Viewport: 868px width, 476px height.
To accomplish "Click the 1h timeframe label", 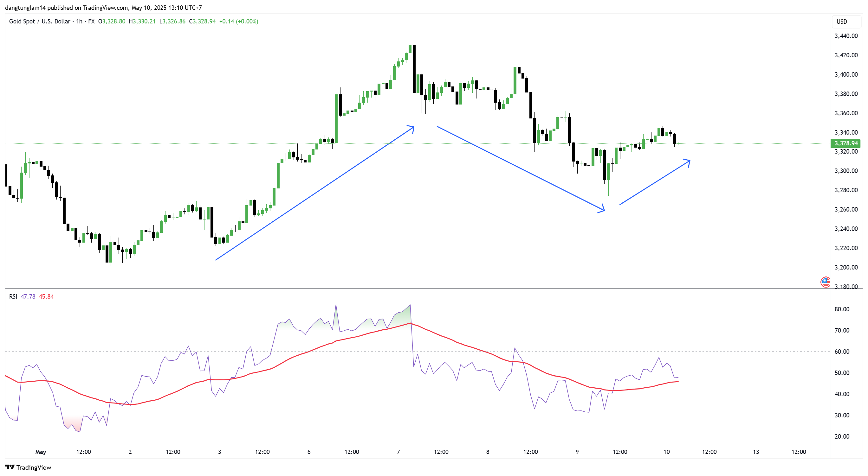I will click(79, 21).
